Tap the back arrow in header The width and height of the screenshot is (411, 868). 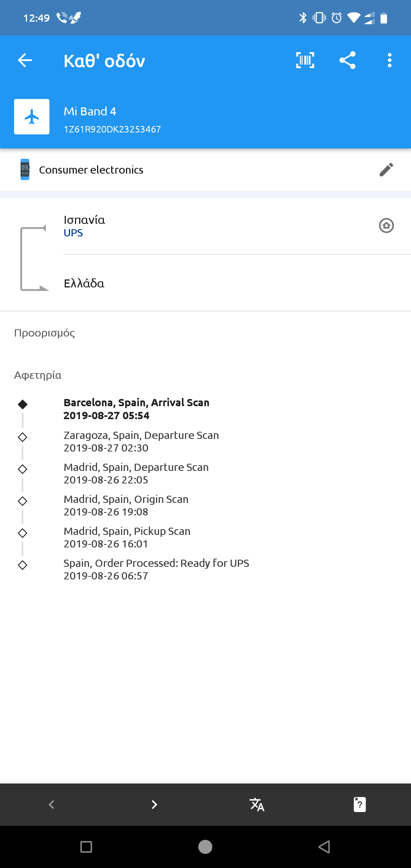click(25, 60)
